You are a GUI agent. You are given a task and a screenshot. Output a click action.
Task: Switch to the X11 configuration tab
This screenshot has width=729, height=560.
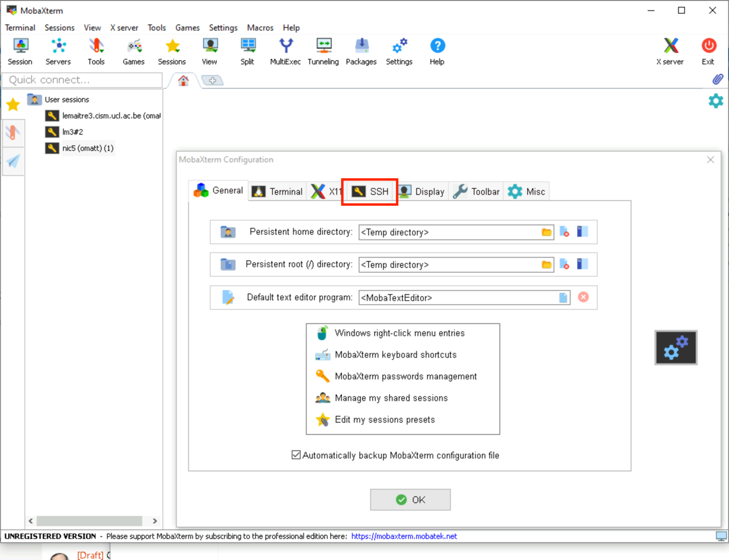(326, 191)
